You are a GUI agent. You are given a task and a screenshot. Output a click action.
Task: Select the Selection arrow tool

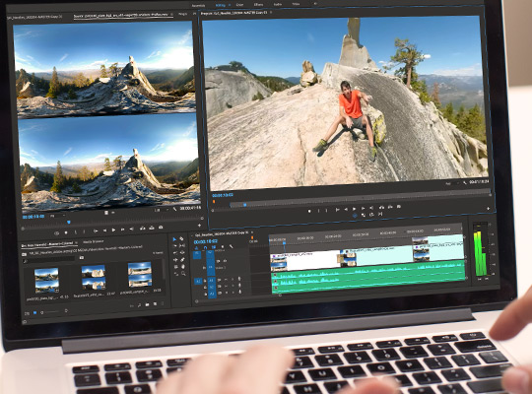174,239
